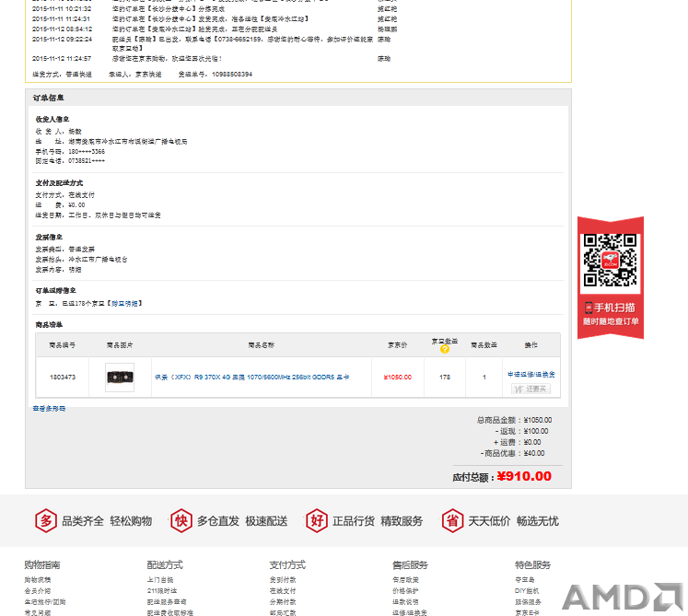
Task: Click the 售后服务 footer heading
Action: pyautogui.click(x=410, y=564)
